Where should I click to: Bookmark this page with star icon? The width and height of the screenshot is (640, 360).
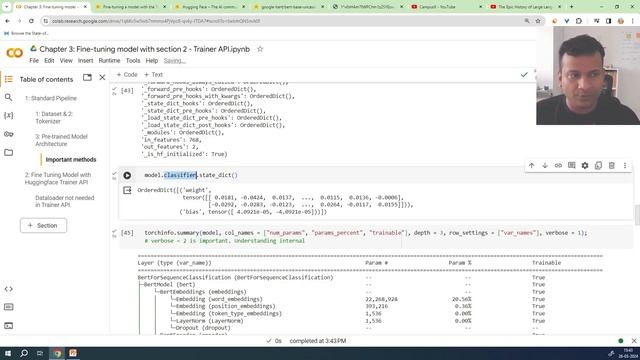[538, 21]
